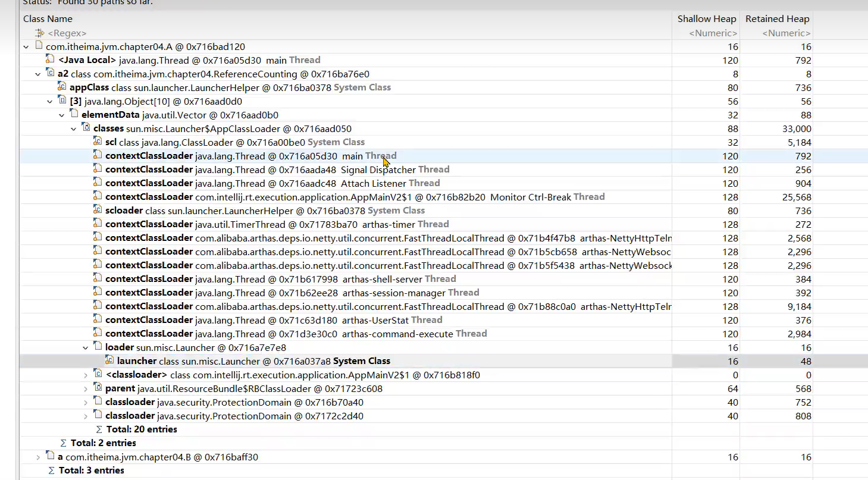This screenshot has width=868, height=480.
Task: Expand the com.itheima.jvm.chapter04.B node
Action: tap(37, 457)
